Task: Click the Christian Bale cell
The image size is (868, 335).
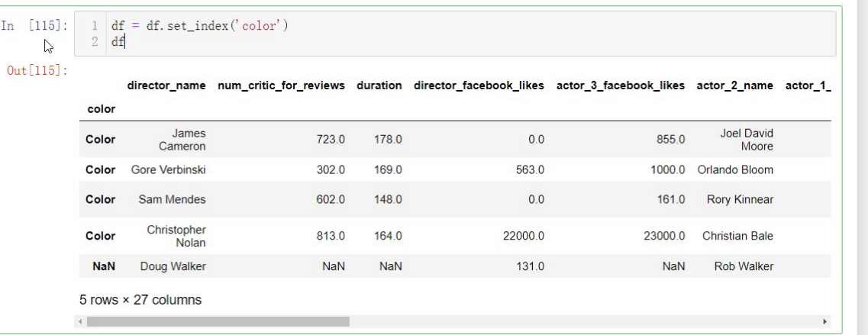Action: coord(738,236)
